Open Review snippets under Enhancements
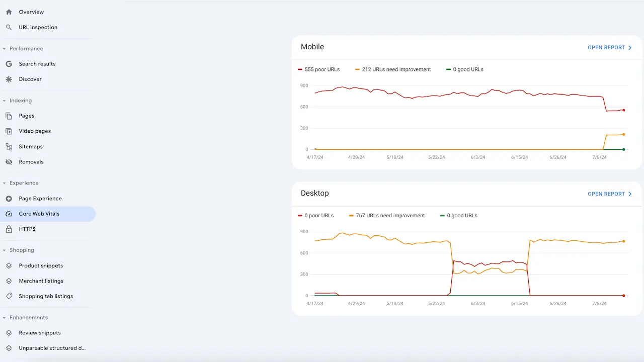The image size is (644, 362). [40, 333]
